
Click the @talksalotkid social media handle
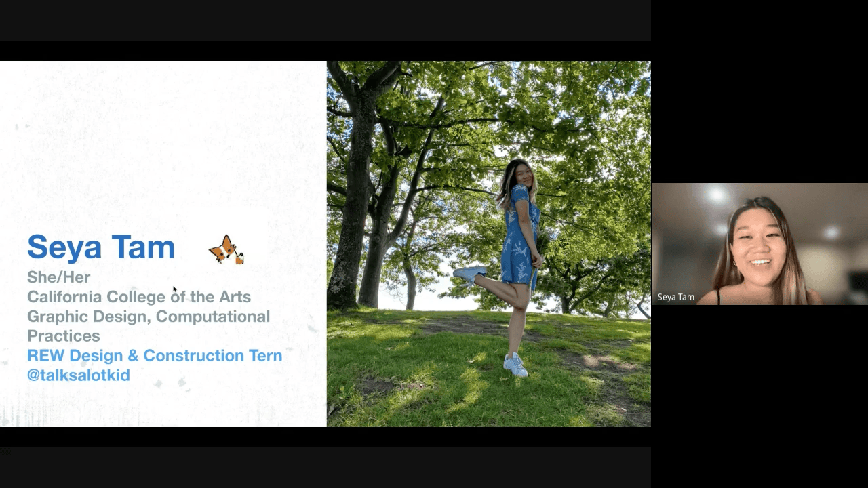[x=78, y=375]
